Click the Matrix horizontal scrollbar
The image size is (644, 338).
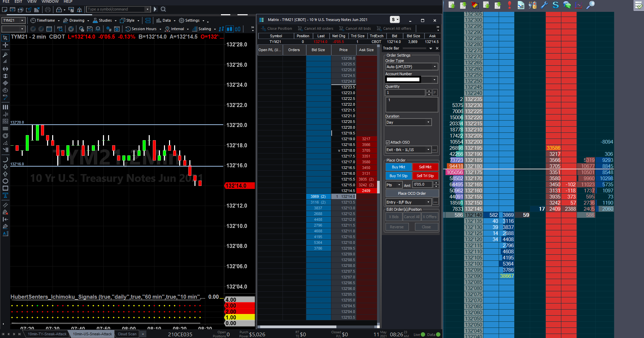coord(297,327)
